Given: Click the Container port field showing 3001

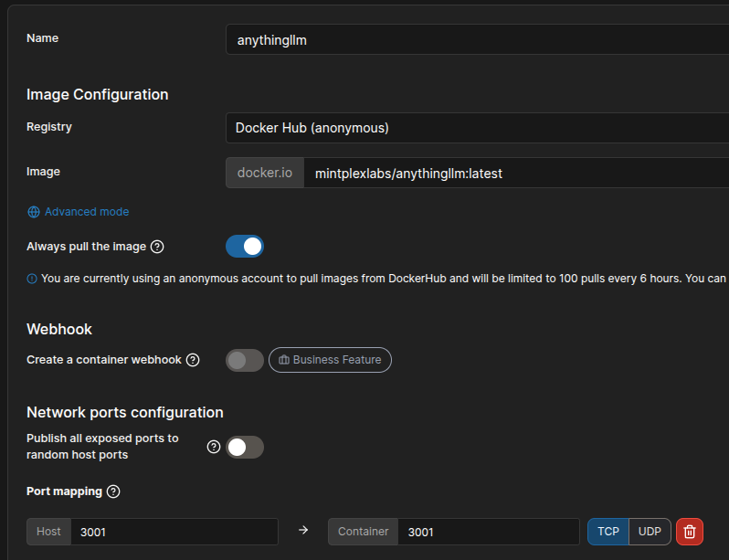Looking at the screenshot, I should pos(488,532).
